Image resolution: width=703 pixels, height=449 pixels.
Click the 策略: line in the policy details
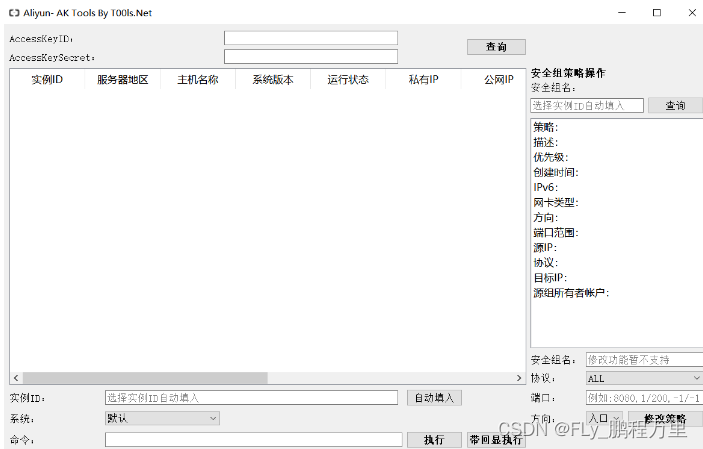tap(545, 127)
